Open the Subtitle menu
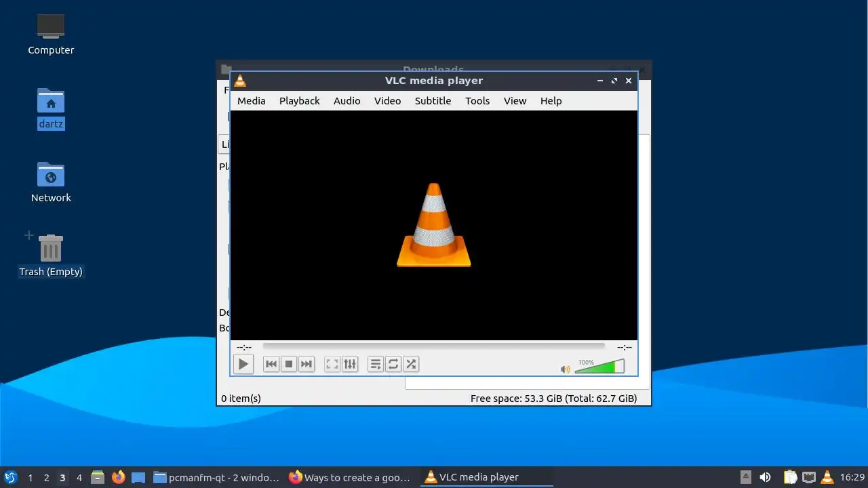 point(433,100)
